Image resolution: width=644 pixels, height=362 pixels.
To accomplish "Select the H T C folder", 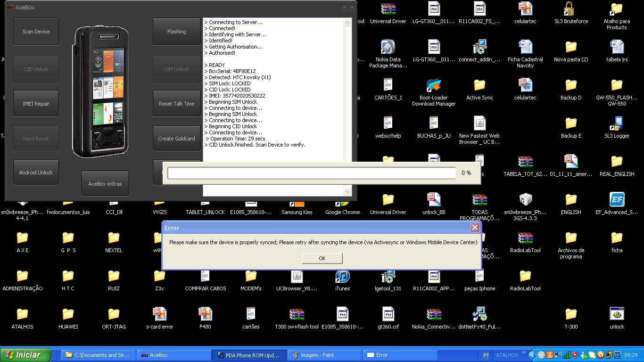I will pos(68,276).
